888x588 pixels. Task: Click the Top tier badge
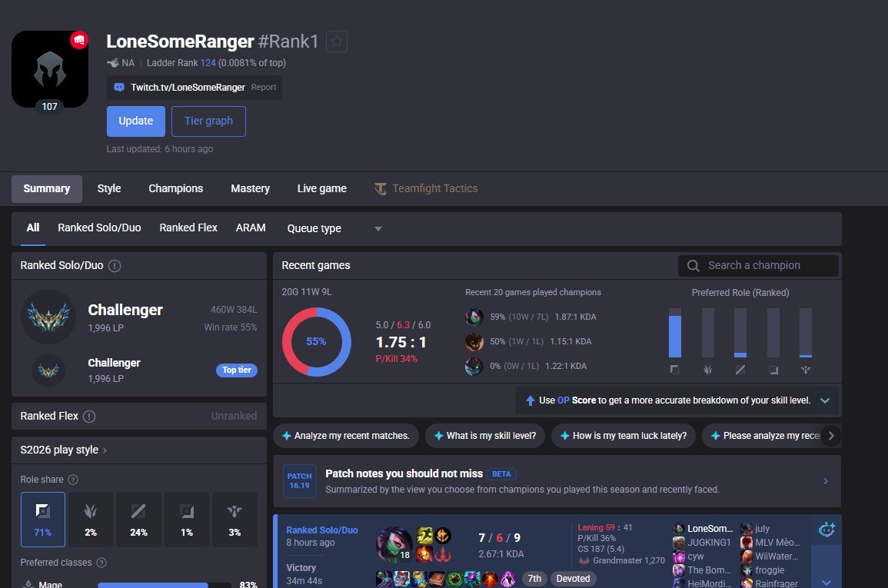pyautogui.click(x=236, y=370)
